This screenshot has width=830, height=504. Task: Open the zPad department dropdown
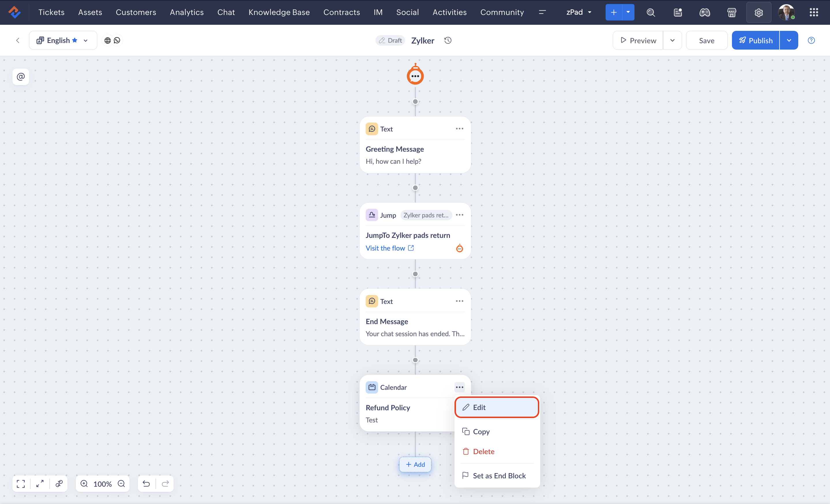(579, 12)
